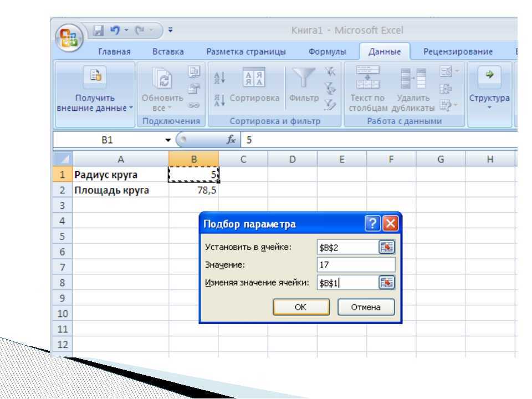This screenshot has width=532, height=399.
Task: Redo the action via toolbar arrow
Action: [140, 30]
